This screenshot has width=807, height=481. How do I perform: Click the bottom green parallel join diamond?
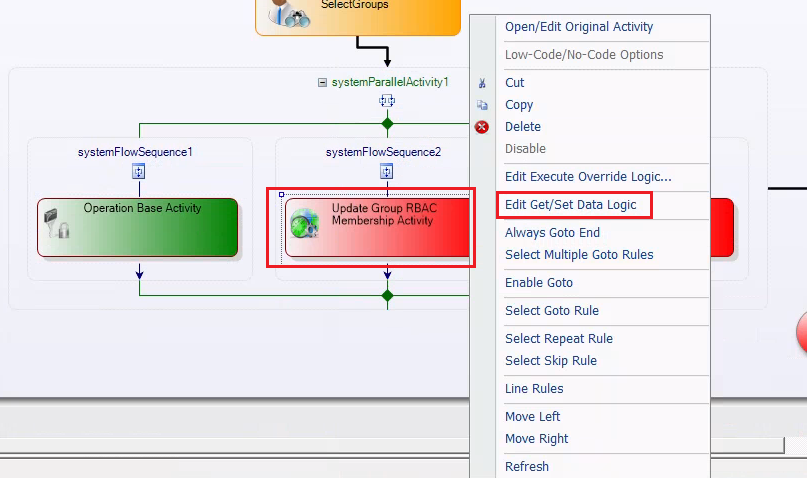[388, 296]
